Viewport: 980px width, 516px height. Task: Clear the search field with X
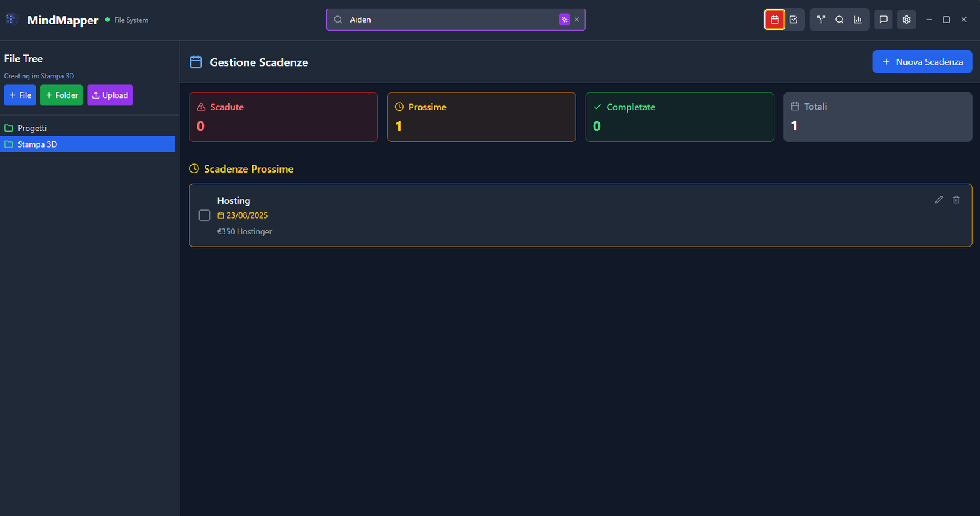pos(577,20)
